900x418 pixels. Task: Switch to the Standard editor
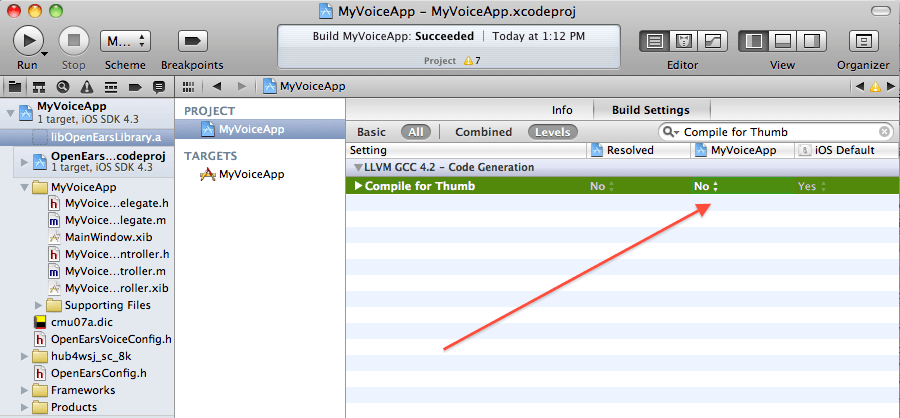click(x=655, y=41)
